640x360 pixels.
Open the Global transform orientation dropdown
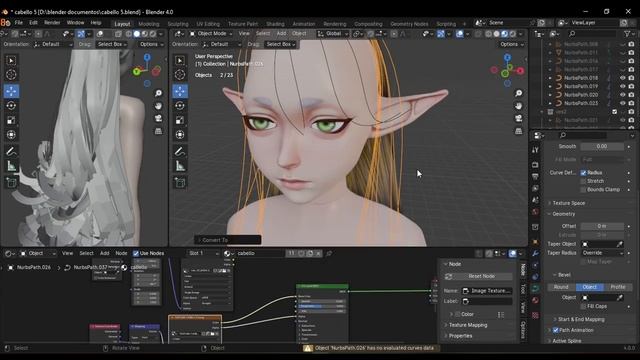click(x=332, y=33)
